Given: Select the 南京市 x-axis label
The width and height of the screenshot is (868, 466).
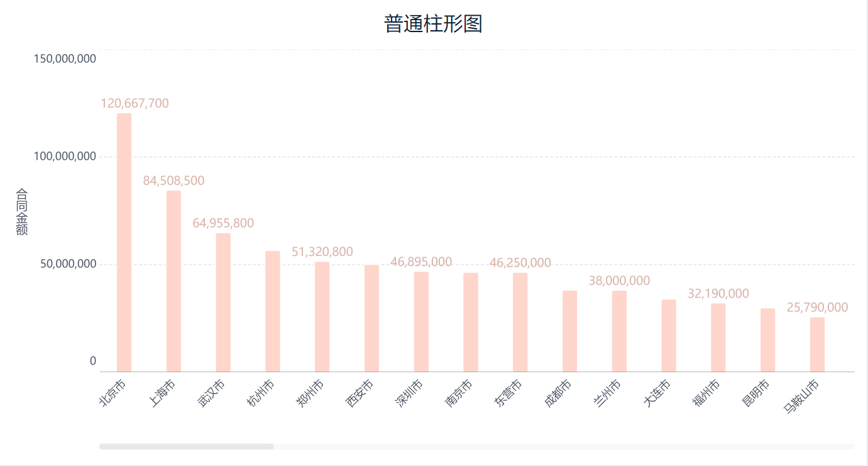Looking at the screenshot, I should [x=458, y=393].
